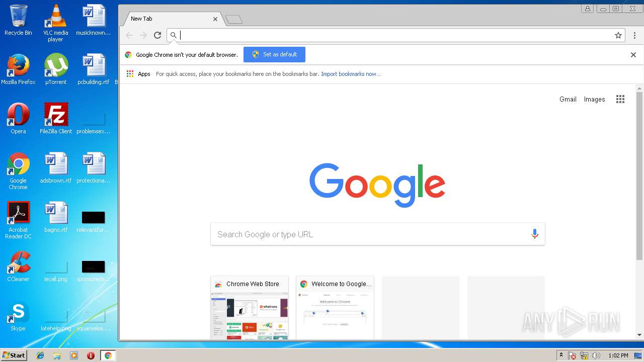Dismiss the default browser notification bar
Screen dimensions: 644x362
click(x=633, y=55)
